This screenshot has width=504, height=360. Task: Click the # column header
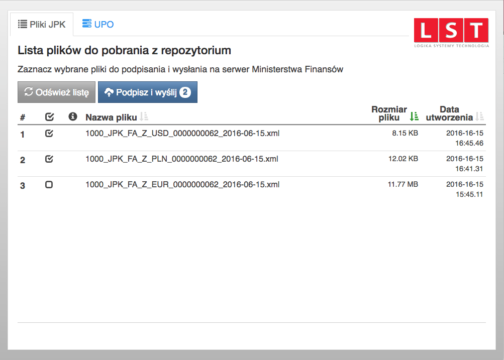pos(22,117)
